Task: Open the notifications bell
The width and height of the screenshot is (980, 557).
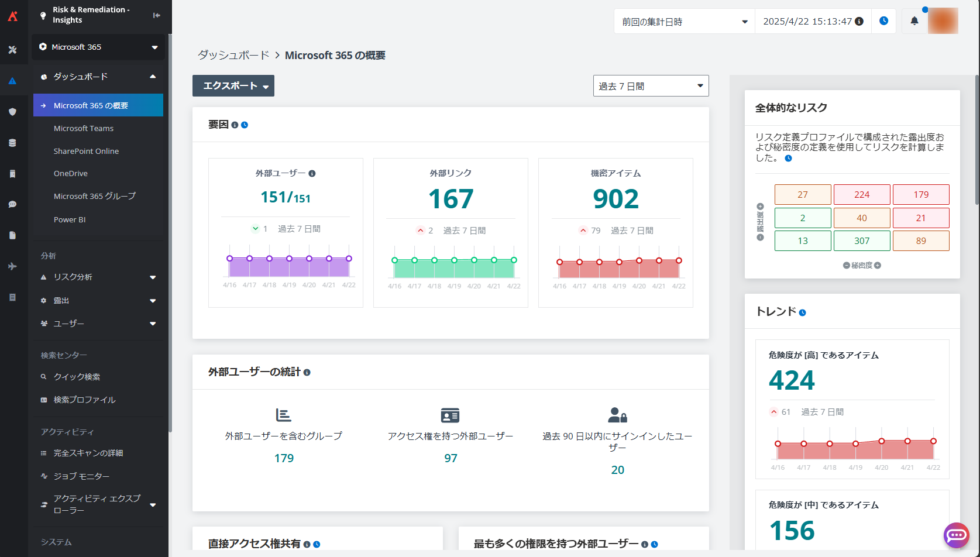Action: pyautogui.click(x=914, y=21)
